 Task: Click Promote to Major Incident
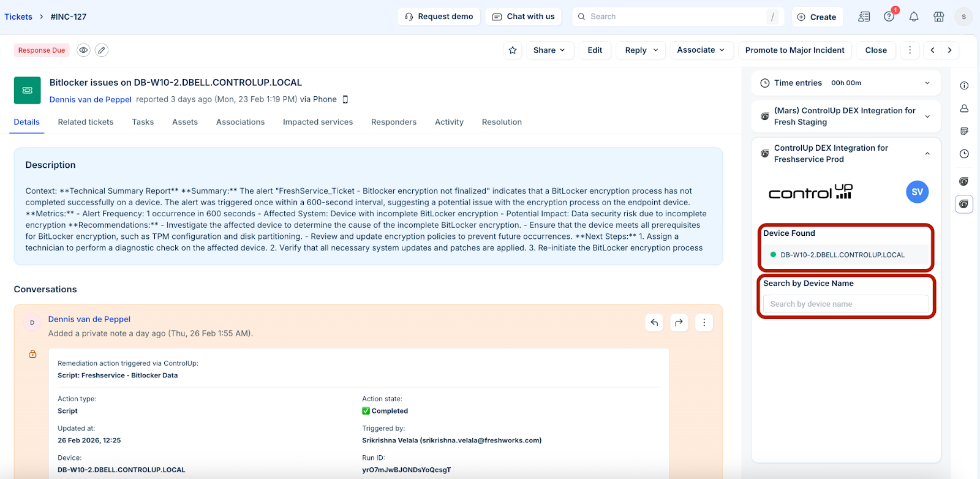coord(794,50)
